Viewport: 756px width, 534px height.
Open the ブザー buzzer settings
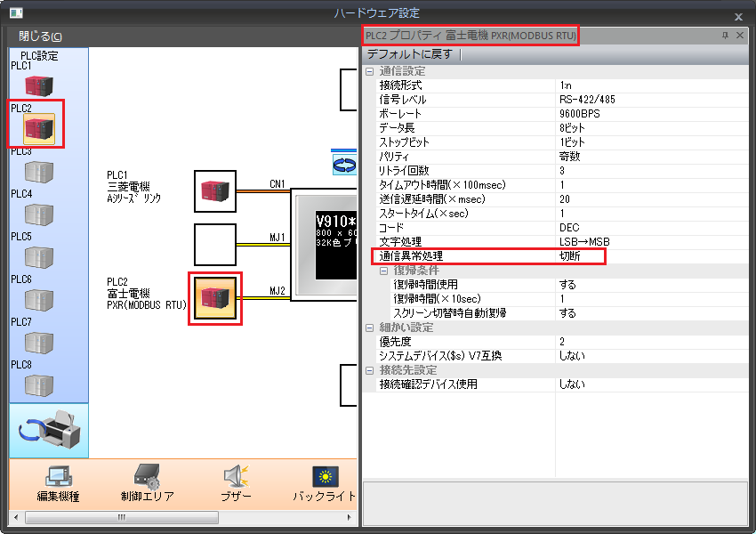pyautogui.click(x=236, y=483)
